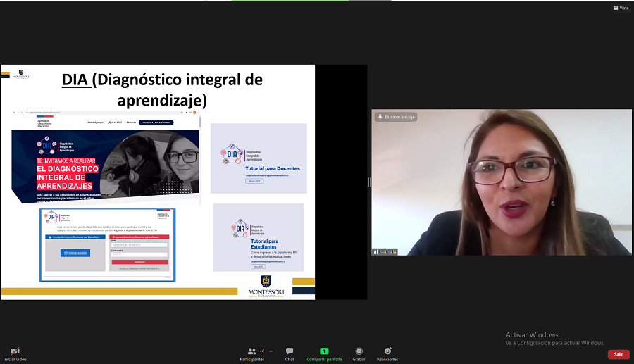
Task: Open the Reacciones menu
Action: (387, 354)
